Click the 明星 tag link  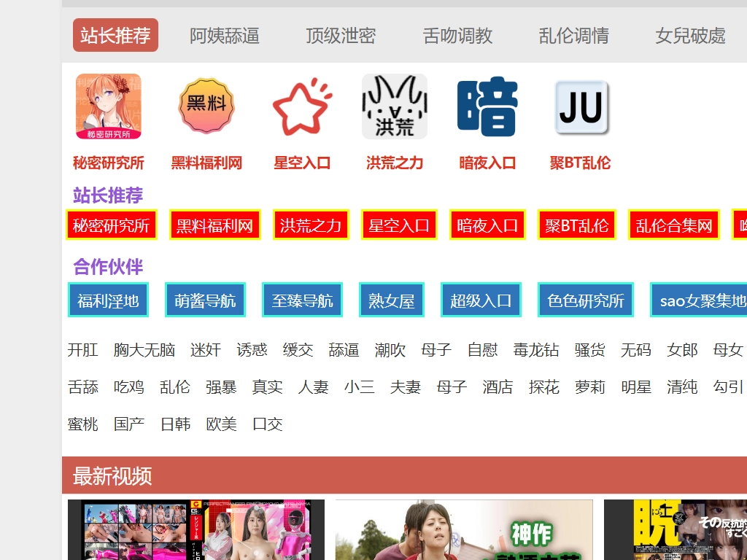636,387
